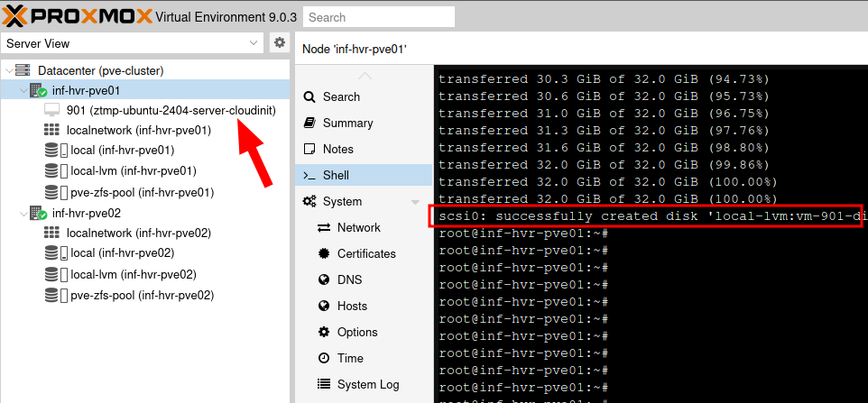Click terminal line 'transferred 30.3 GiB' (94.73%)

(604, 79)
